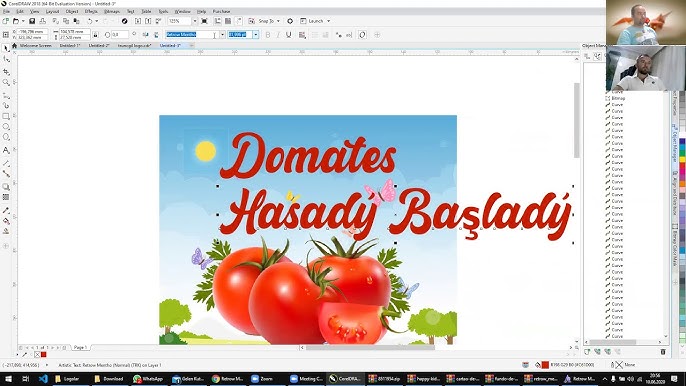Click the Print icon in the toolbar

(x=42, y=21)
